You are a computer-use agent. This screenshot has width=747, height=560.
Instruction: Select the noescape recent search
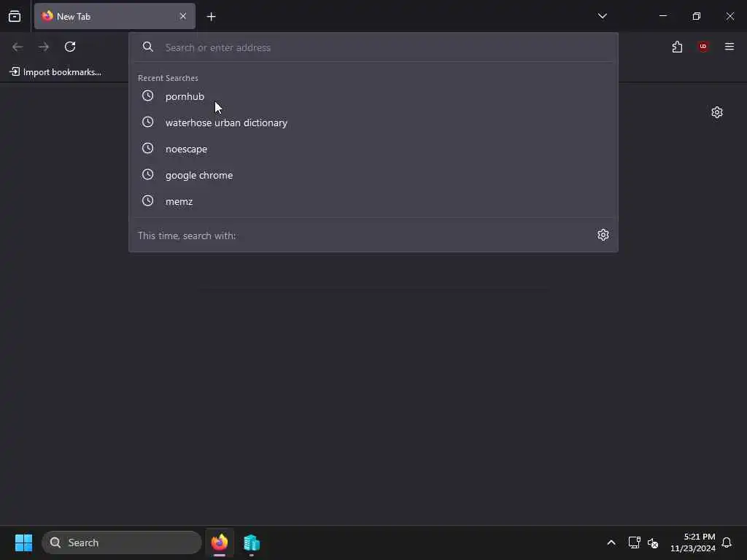click(373, 149)
